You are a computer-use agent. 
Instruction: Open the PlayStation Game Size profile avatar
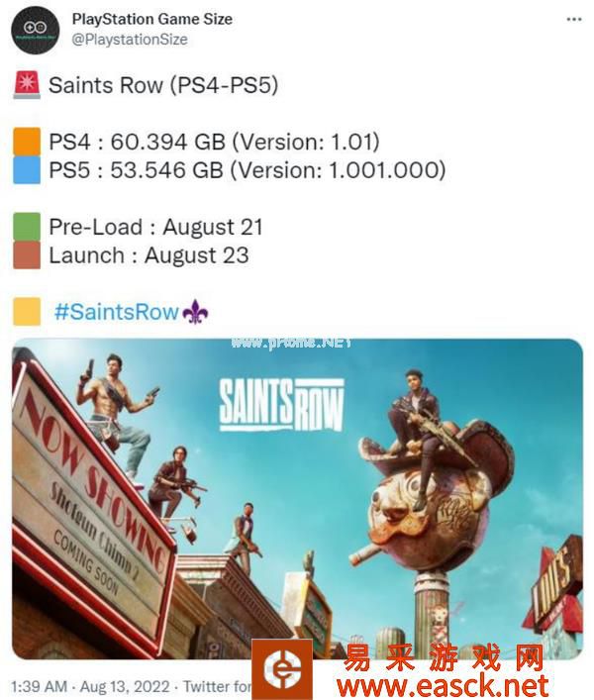(x=35, y=30)
